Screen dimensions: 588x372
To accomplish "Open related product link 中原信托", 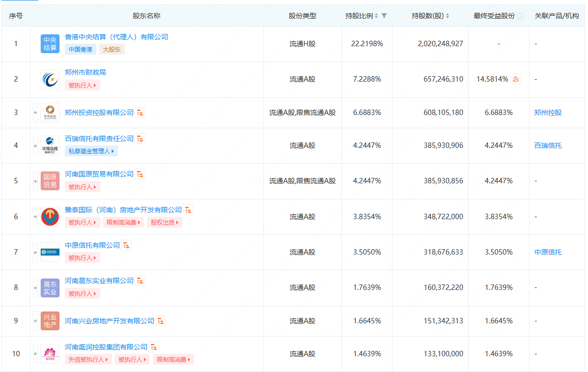I will [x=548, y=252].
